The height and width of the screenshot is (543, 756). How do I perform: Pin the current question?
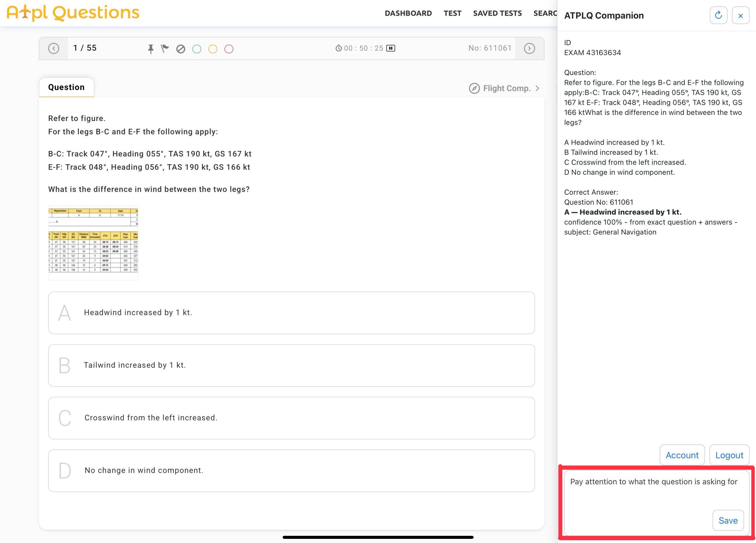point(151,49)
